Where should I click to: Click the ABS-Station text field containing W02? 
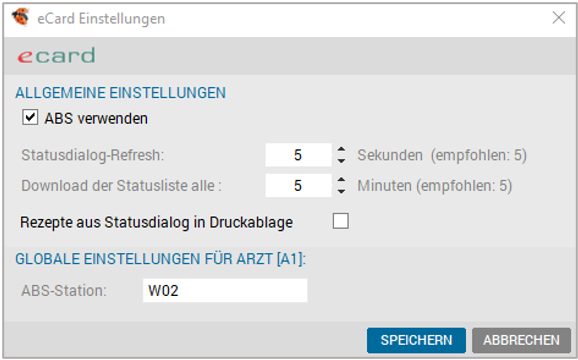225,290
